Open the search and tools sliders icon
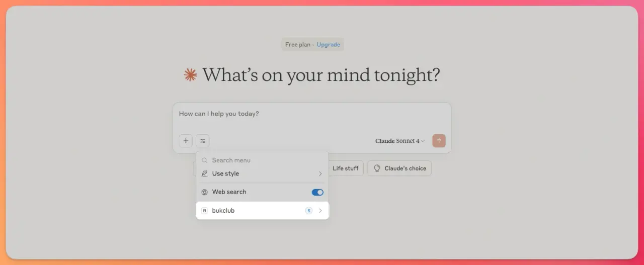This screenshot has height=265, width=644. tap(203, 141)
